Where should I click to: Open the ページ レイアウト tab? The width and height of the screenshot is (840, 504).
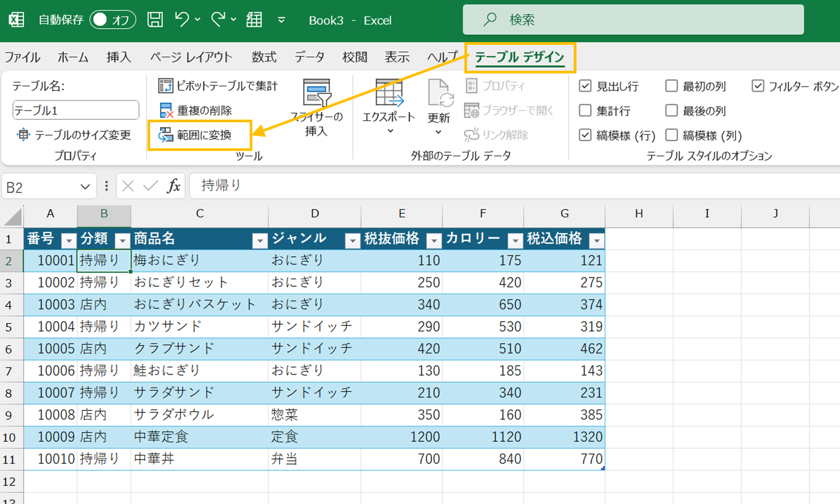click(191, 57)
